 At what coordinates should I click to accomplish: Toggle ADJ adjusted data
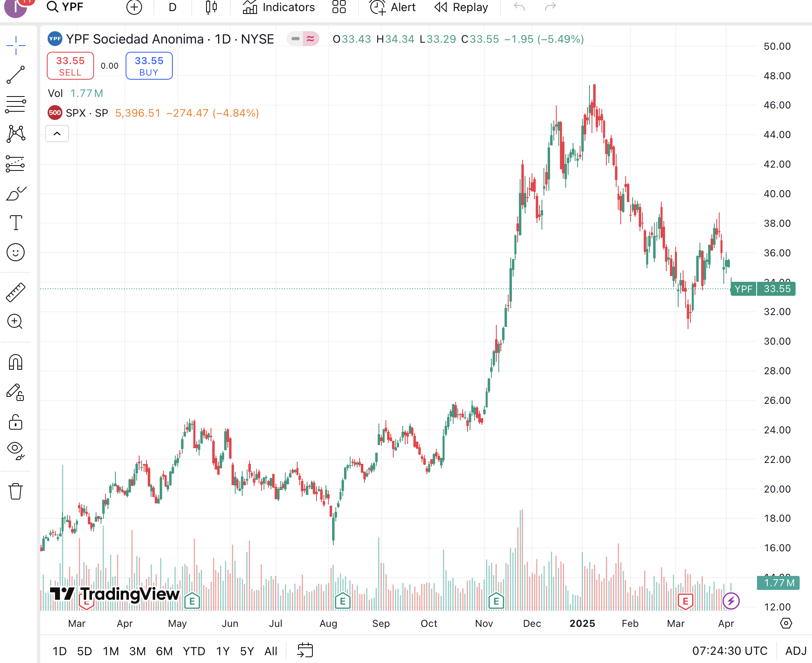pyautogui.click(x=796, y=651)
